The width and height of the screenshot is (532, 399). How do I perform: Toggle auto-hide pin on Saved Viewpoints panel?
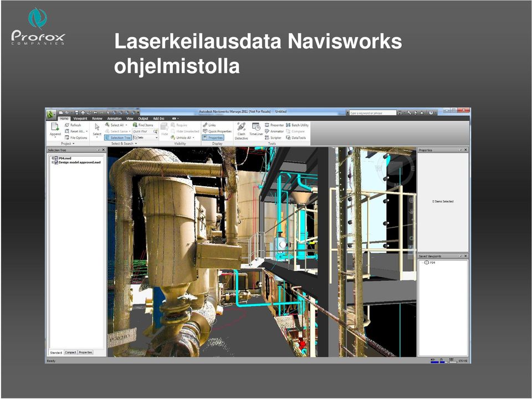click(461, 256)
